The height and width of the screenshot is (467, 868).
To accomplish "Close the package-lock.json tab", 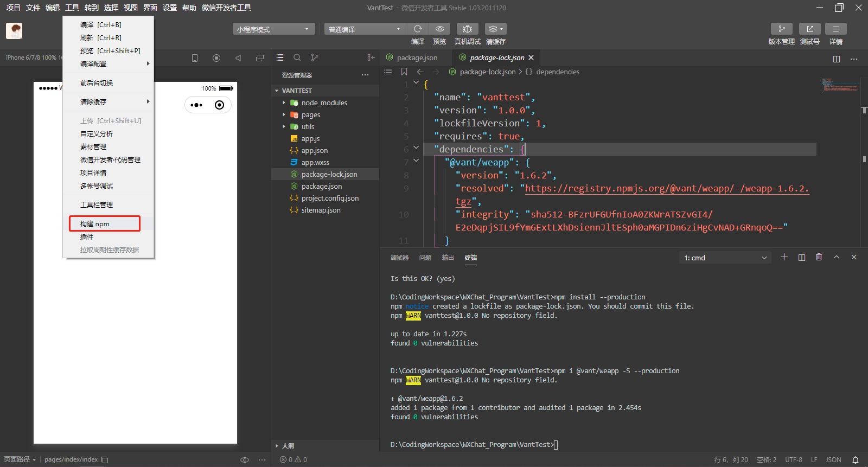I will [x=531, y=57].
